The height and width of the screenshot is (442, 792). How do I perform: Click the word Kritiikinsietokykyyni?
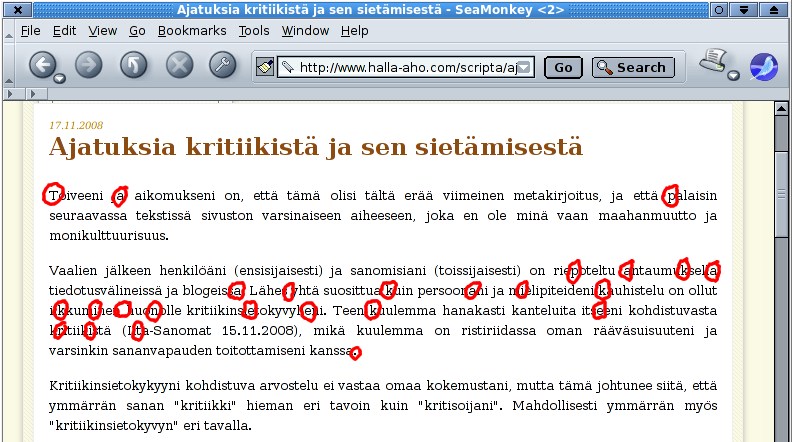pyautogui.click(x=115, y=386)
